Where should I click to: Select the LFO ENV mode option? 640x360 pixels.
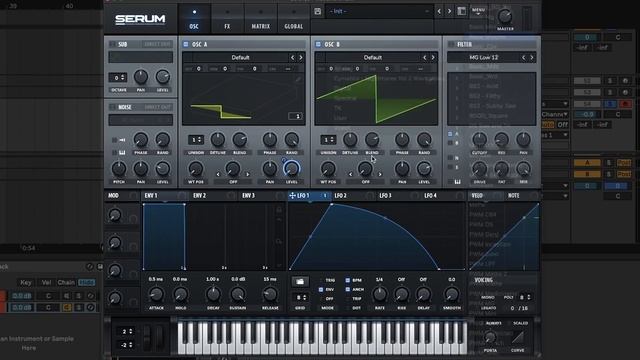pyautogui.click(x=327, y=289)
